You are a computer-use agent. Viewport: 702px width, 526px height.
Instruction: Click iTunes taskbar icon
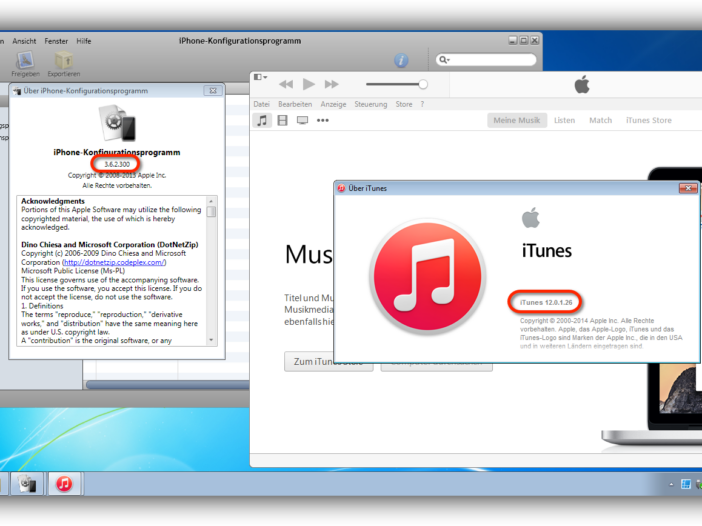64,484
